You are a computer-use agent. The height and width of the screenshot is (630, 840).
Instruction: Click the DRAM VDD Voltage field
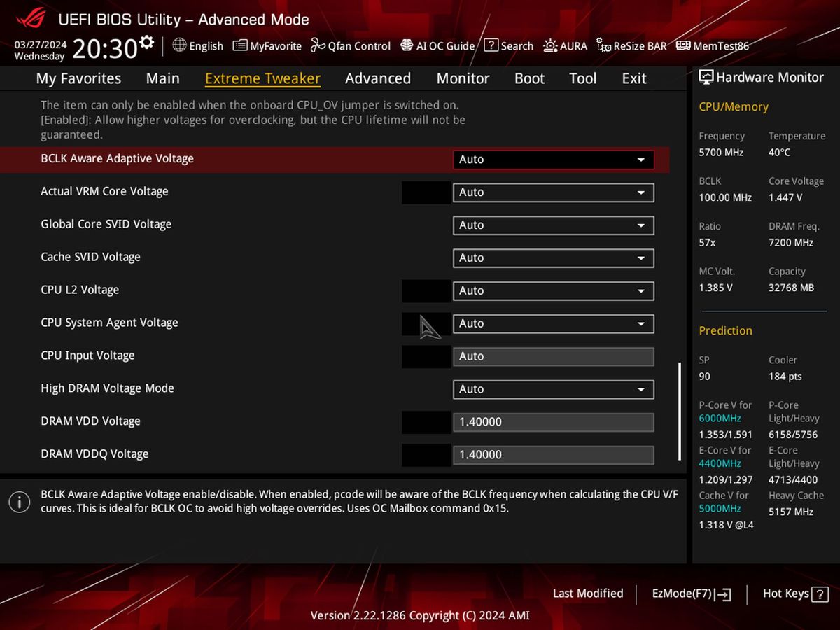[554, 423]
